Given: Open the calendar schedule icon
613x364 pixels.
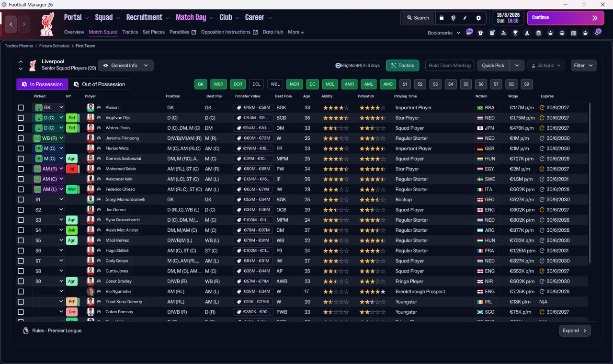Looking at the screenshot, I should point(574,33).
